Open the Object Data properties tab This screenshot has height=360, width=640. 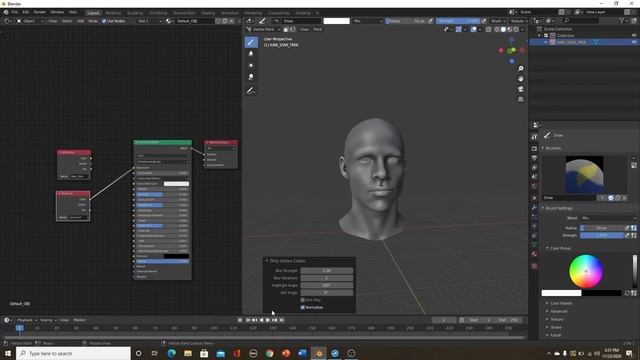tap(534, 244)
